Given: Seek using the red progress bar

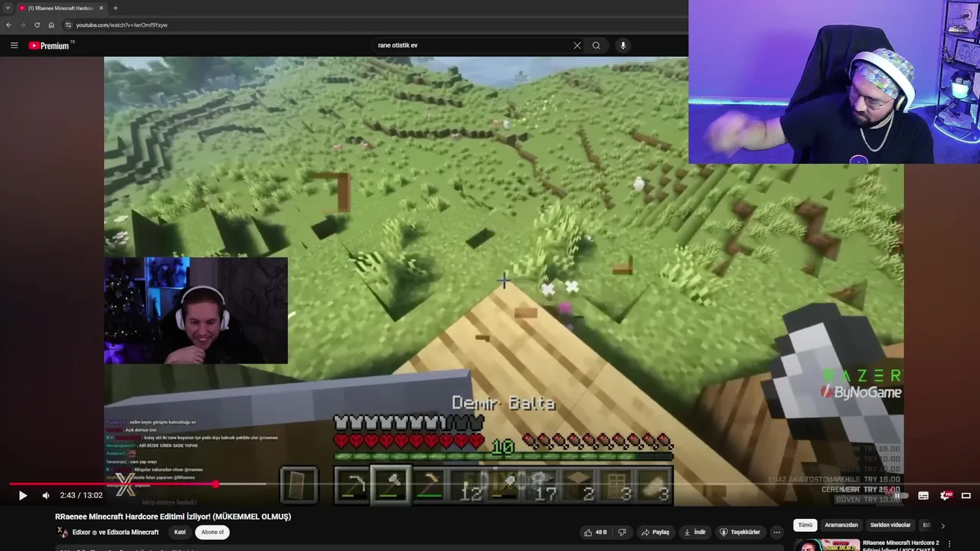Looking at the screenshot, I should tap(113, 484).
